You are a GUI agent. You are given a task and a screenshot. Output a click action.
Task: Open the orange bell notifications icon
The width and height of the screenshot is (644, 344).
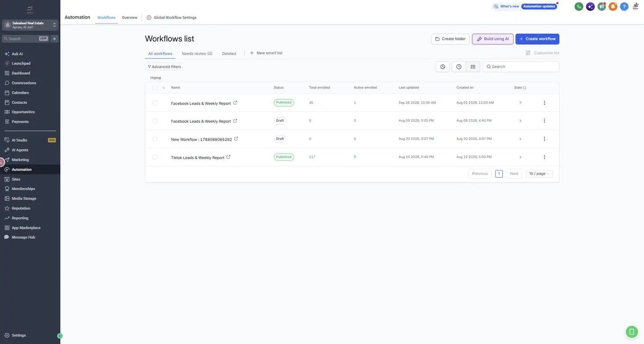[x=613, y=7]
